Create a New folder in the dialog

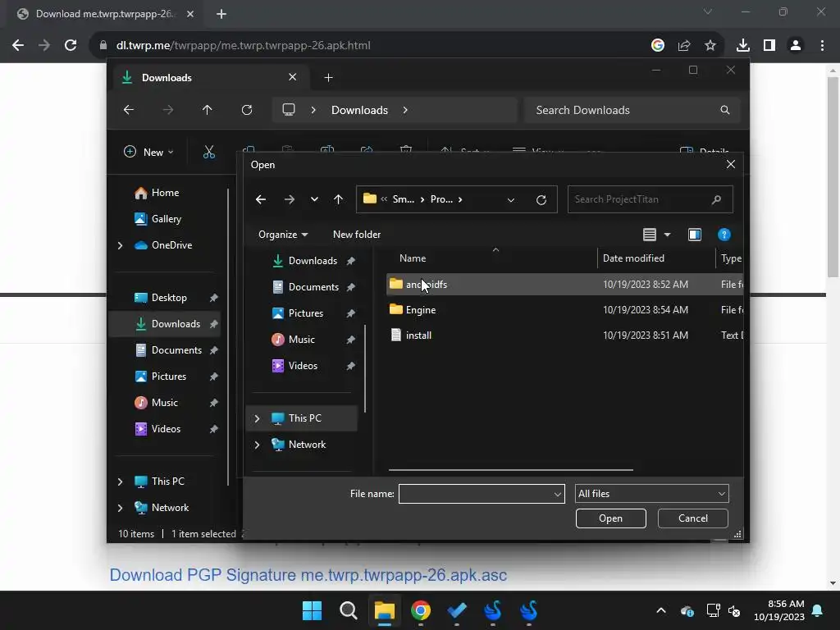357,235
